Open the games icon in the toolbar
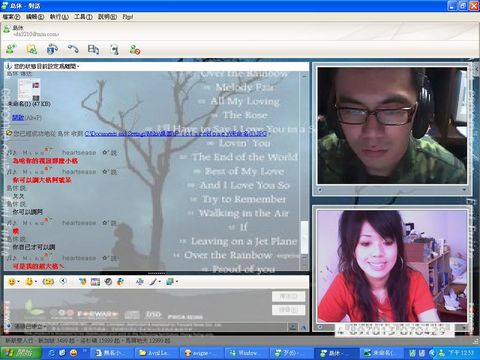 click(114, 49)
